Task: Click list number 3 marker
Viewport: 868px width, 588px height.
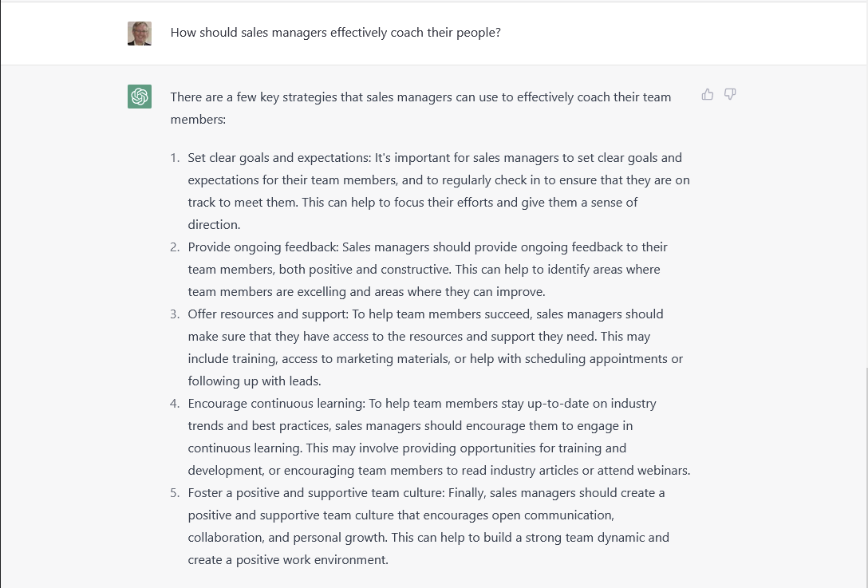Action: click(175, 314)
